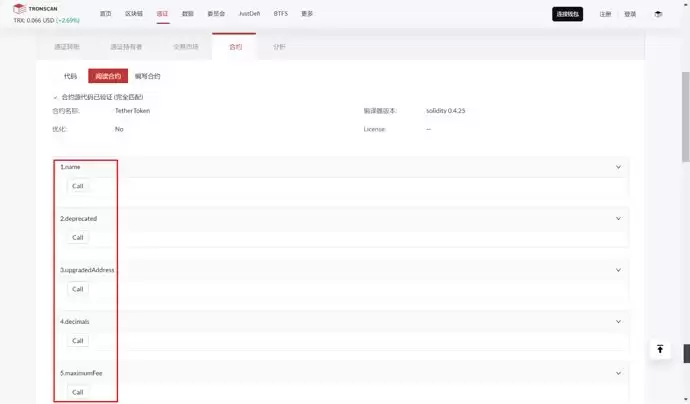The height and width of the screenshot is (404, 690).
Task: Switch to the 合约 tab
Action: click(235, 47)
